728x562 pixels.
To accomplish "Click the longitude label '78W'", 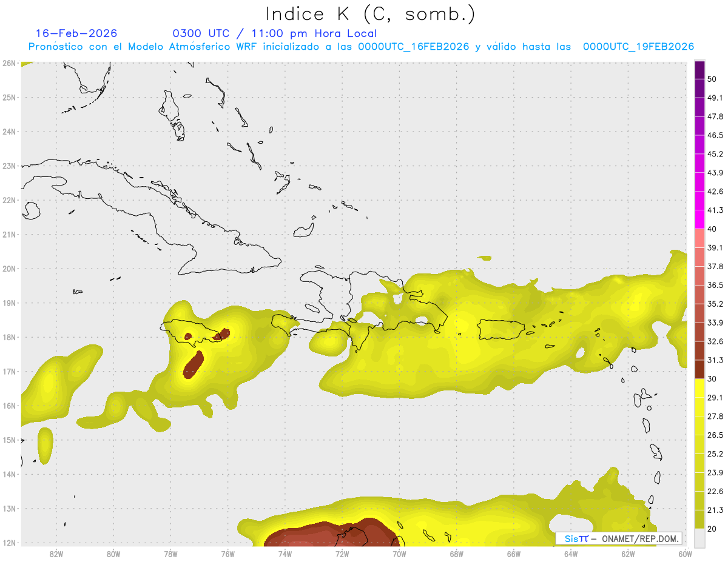I will [170, 554].
